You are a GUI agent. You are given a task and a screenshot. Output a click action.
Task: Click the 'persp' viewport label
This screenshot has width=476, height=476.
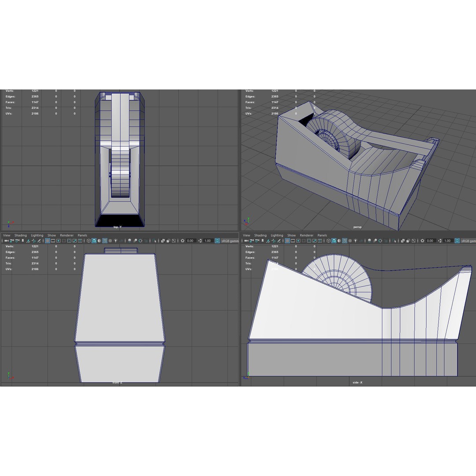point(357,227)
